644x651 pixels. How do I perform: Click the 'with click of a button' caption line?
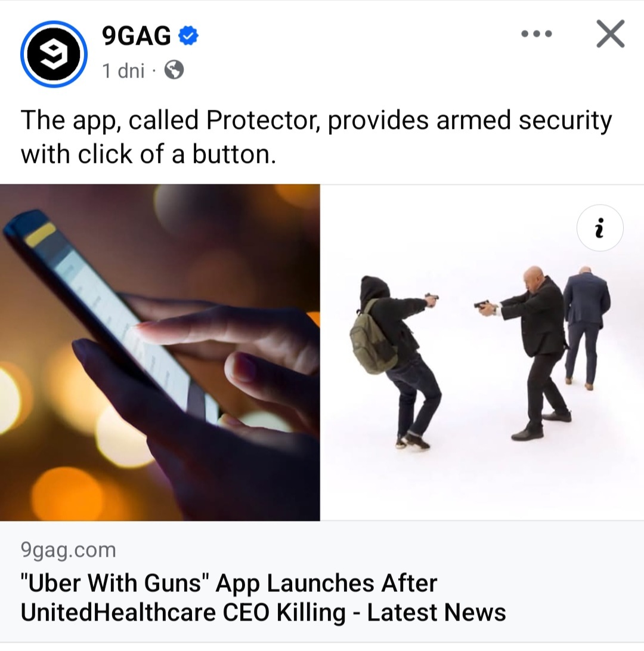coord(148,155)
